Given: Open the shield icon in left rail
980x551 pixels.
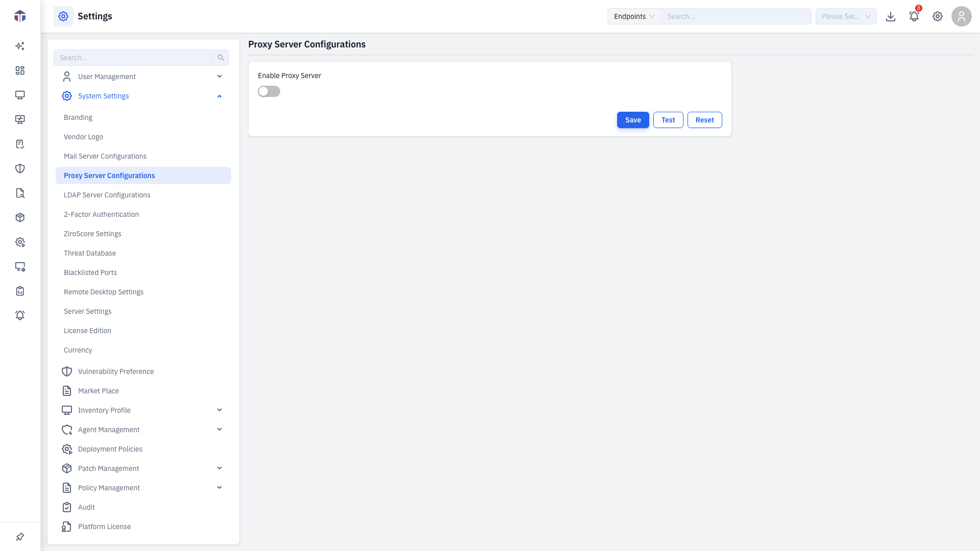Looking at the screenshot, I should pyautogui.click(x=20, y=168).
